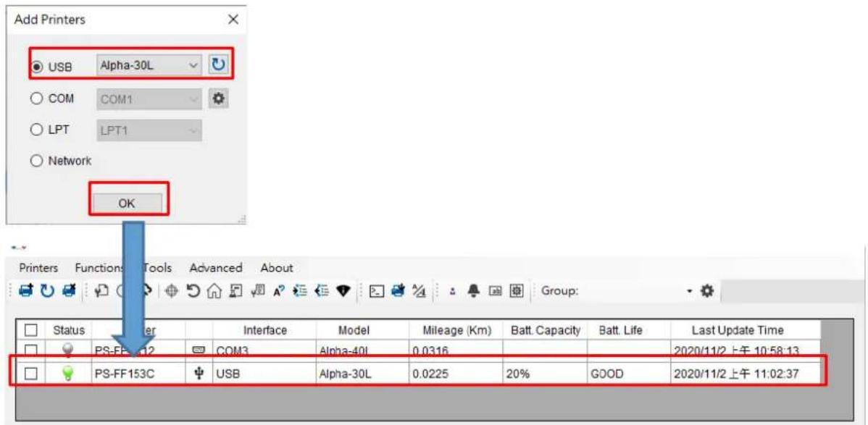Check the box for the COM3 printer row
Screen dimensions: 868x425
(x=31, y=350)
